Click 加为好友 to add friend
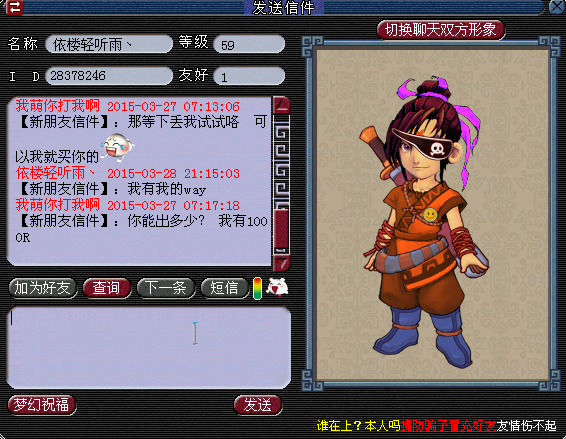 (43, 288)
